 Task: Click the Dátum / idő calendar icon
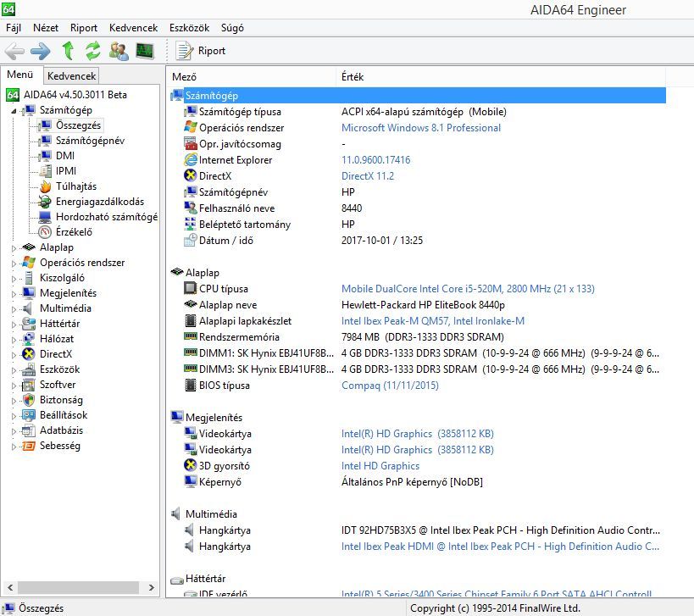click(x=191, y=241)
